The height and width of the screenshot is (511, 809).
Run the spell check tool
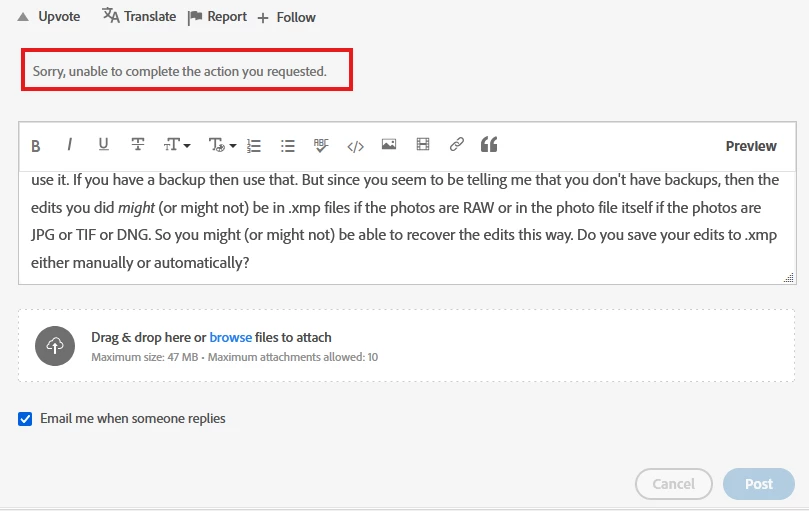click(x=321, y=146)
